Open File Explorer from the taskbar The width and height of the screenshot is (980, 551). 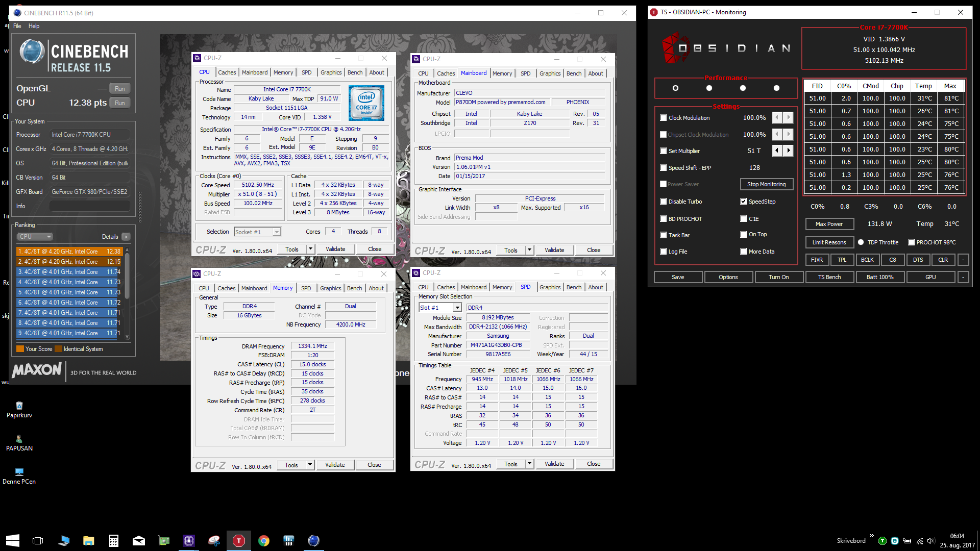[x=89, y=541]
